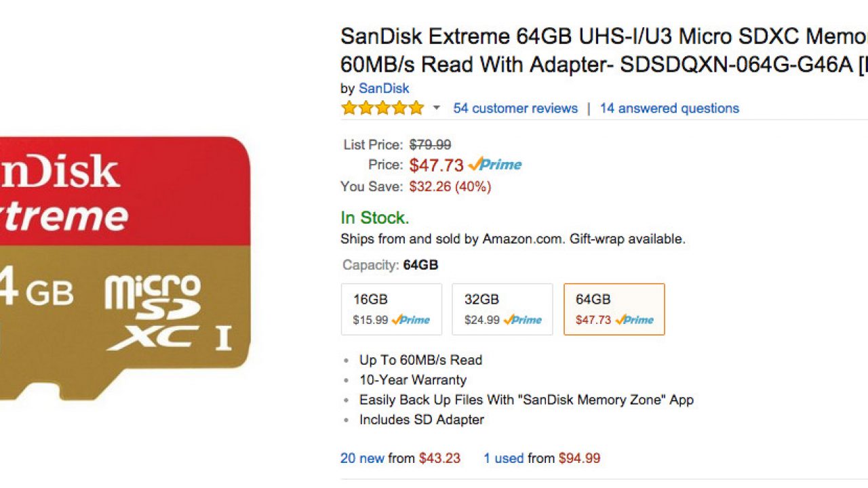Select the 32GB capacity option
Screen dimensions: 868x488
point(502,309)
